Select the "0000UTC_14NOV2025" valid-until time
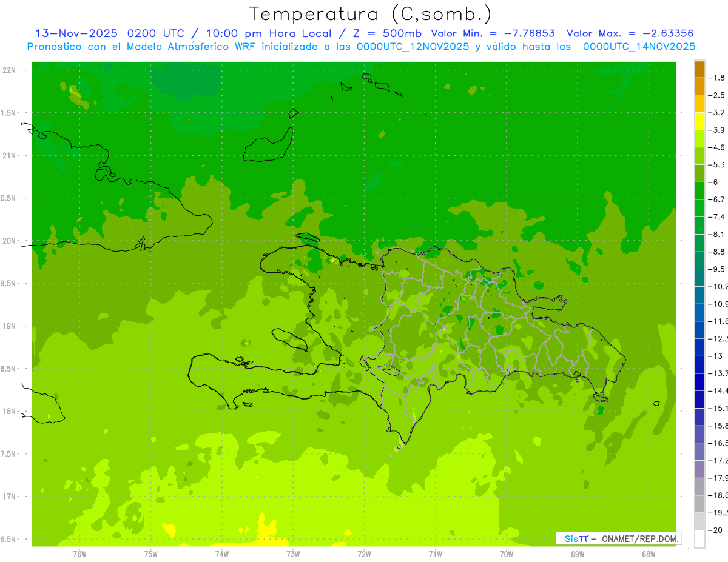This screenshot has width=728, height=562. [x=639, y=47]
